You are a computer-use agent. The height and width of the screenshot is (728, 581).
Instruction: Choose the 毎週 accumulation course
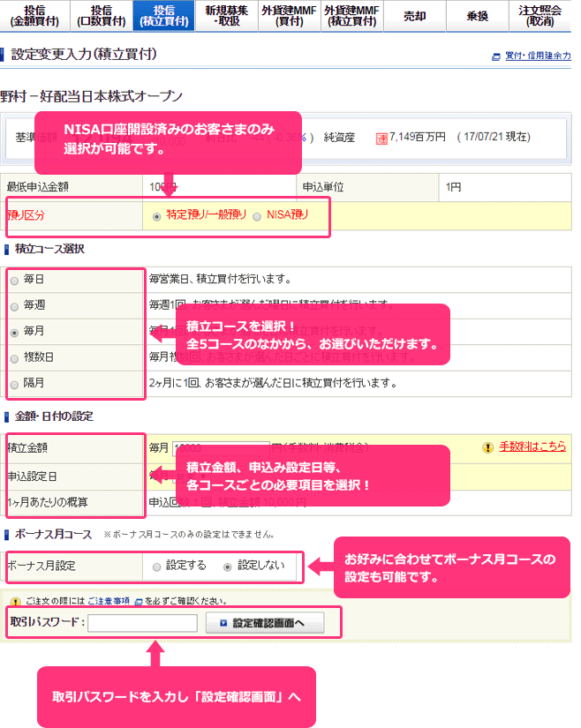(x=14, y=306)
